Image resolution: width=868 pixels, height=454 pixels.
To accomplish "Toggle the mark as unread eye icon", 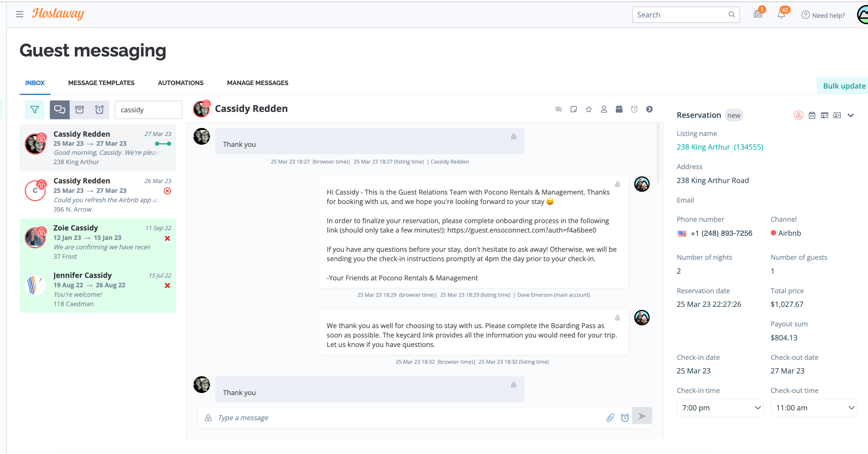I will [558, 109].
